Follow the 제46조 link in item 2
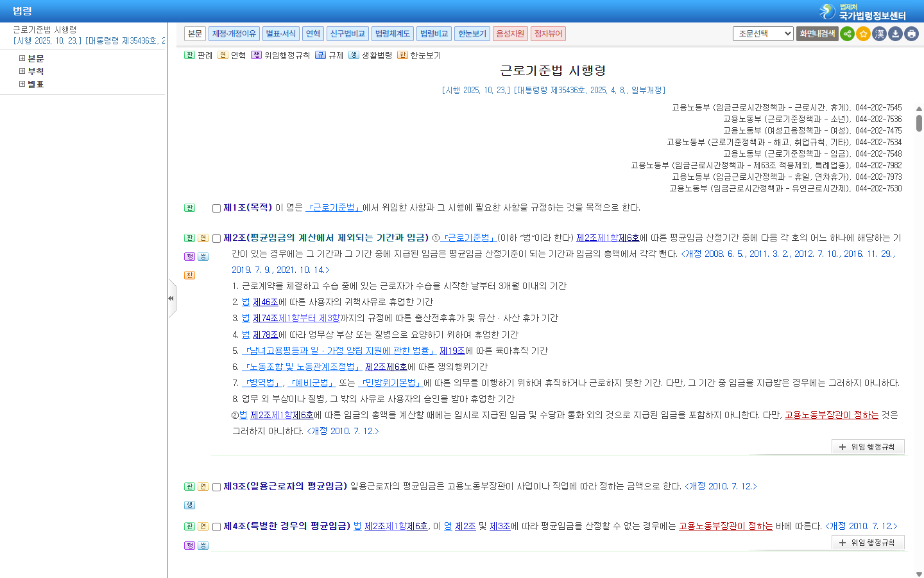The width and height of the screenshot is (924, 578). (266, 302)
